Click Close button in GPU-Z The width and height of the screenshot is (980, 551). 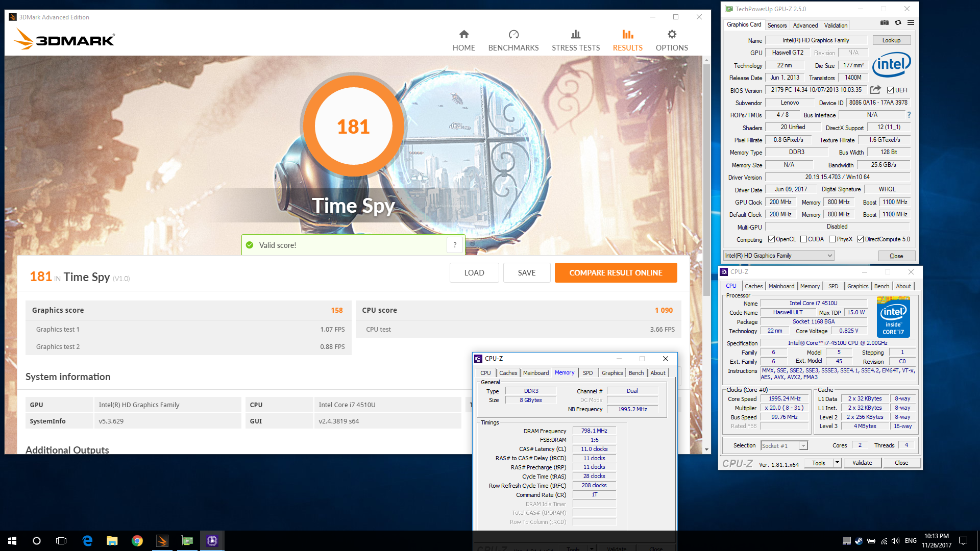pyautogui.click(x=896, y=256)
